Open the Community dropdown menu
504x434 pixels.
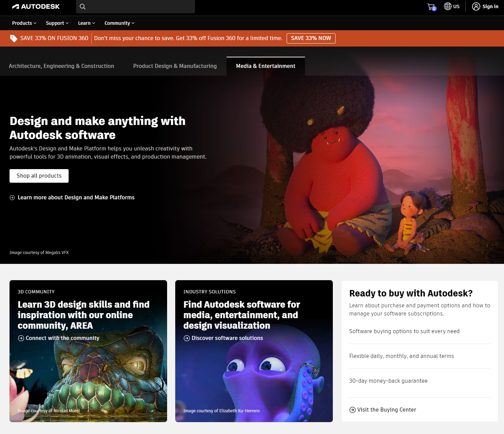coord(120,23)
